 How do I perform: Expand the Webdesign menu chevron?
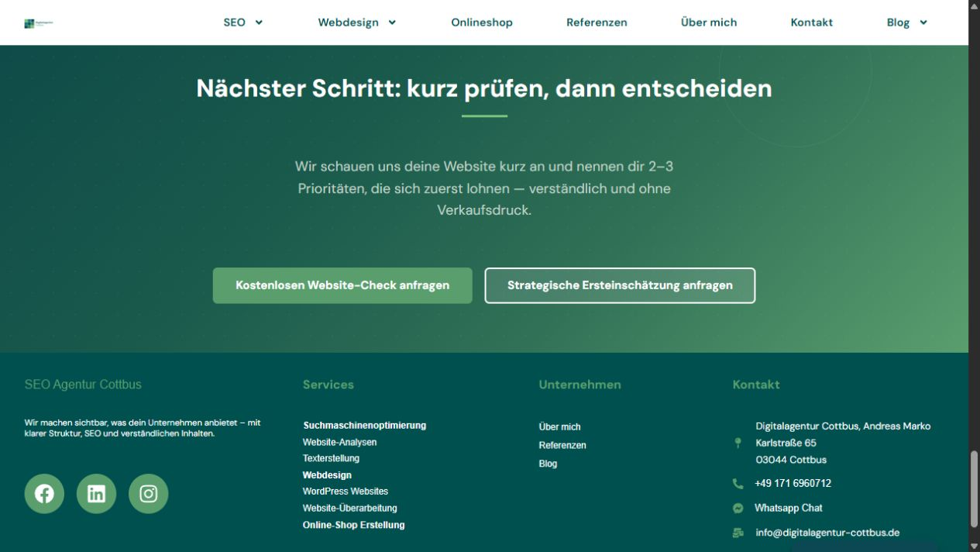click(392, 22)
